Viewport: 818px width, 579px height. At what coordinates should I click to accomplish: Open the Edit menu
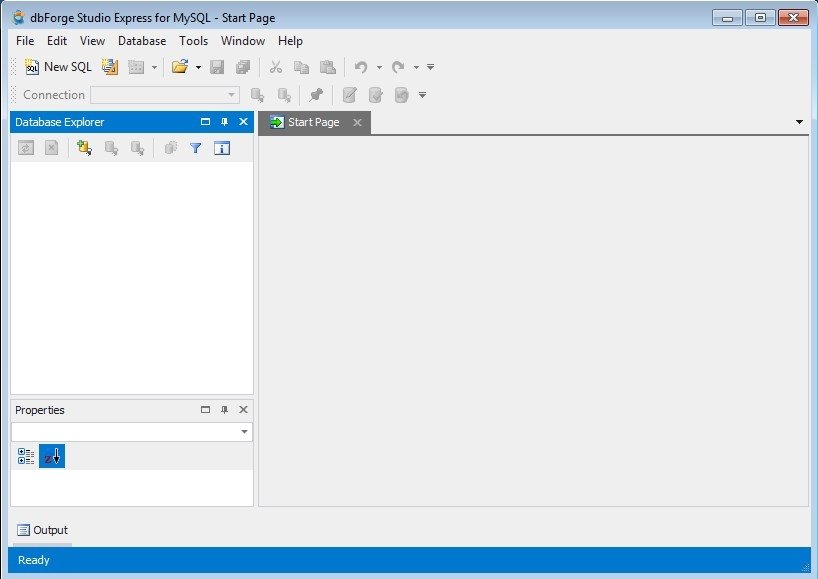click(57, 41)
